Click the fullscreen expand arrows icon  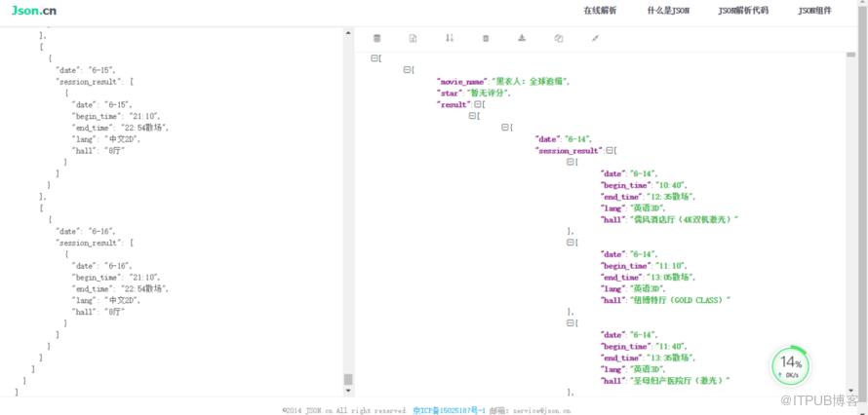(595, 38)
